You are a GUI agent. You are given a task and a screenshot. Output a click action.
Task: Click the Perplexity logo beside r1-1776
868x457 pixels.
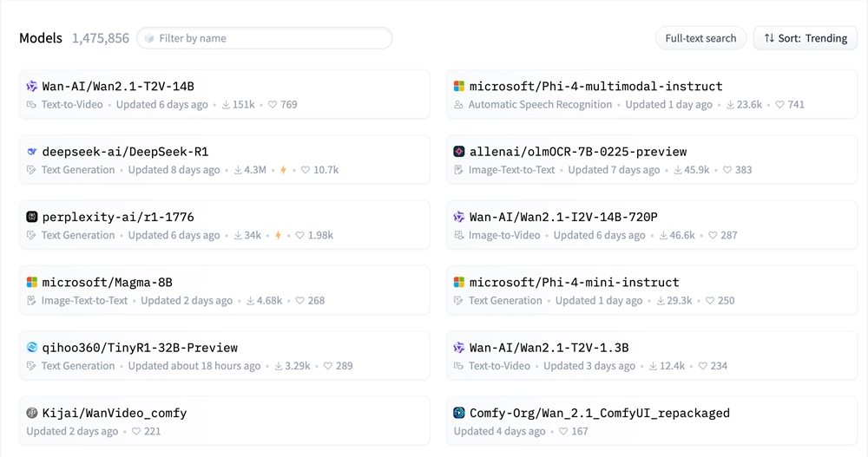32,216
